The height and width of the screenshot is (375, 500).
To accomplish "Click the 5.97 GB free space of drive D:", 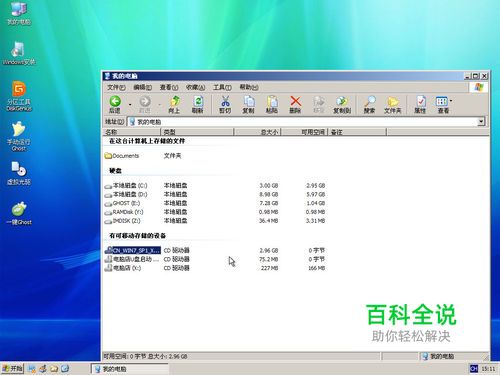I will tap(316, 194).
